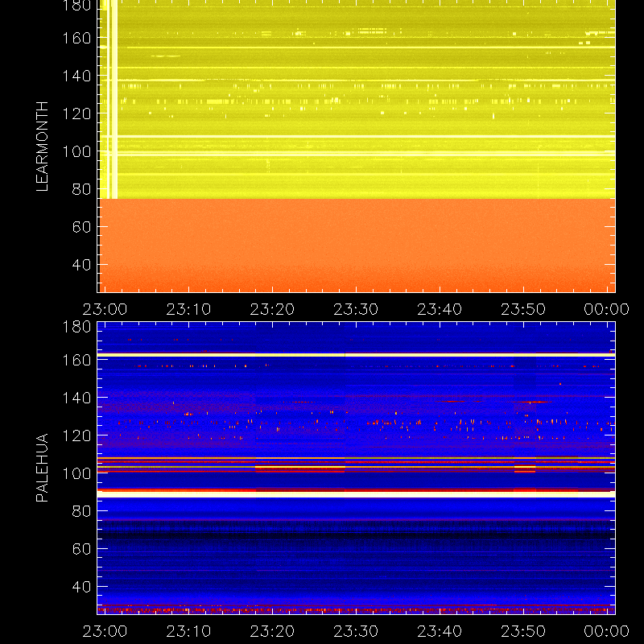This screenshot has height=644, width=644.
Task: Click the 60 tick label on Palehua axis
Action: [81, 549]
